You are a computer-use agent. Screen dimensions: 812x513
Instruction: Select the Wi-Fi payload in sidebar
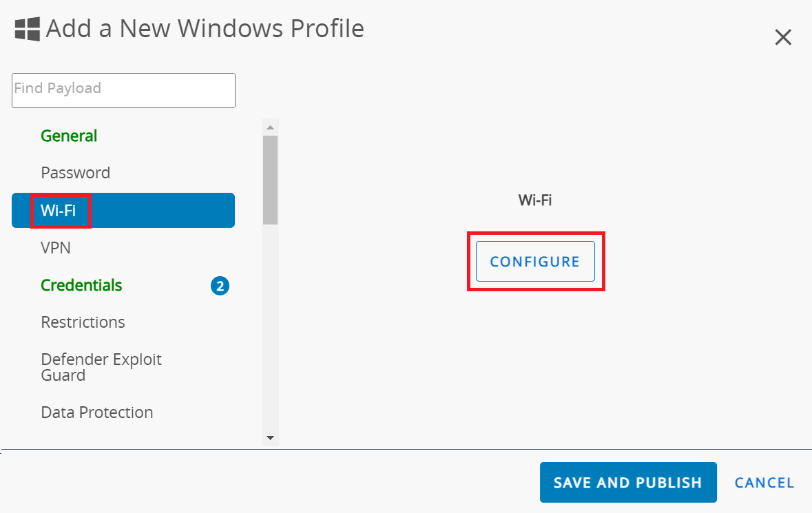click(59, 211)
